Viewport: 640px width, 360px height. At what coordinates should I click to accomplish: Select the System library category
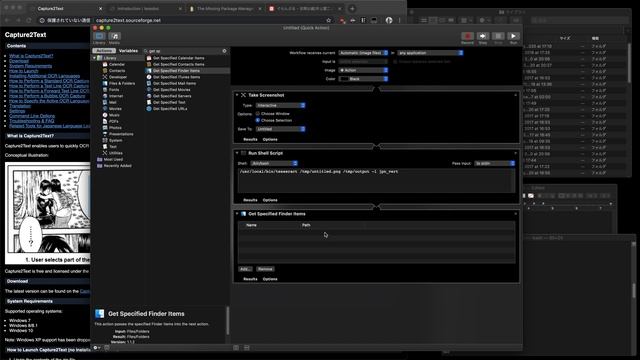pos(116,140)
